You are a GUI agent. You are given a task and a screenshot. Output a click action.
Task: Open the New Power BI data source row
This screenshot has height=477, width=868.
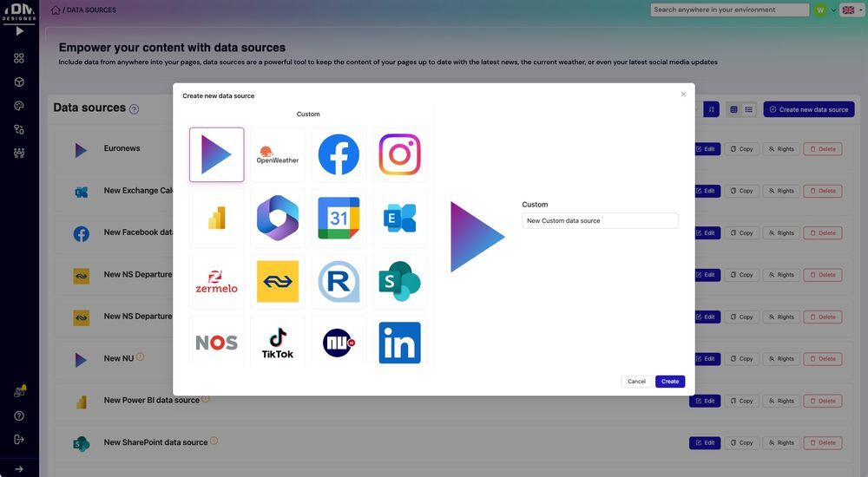(453, 401)
